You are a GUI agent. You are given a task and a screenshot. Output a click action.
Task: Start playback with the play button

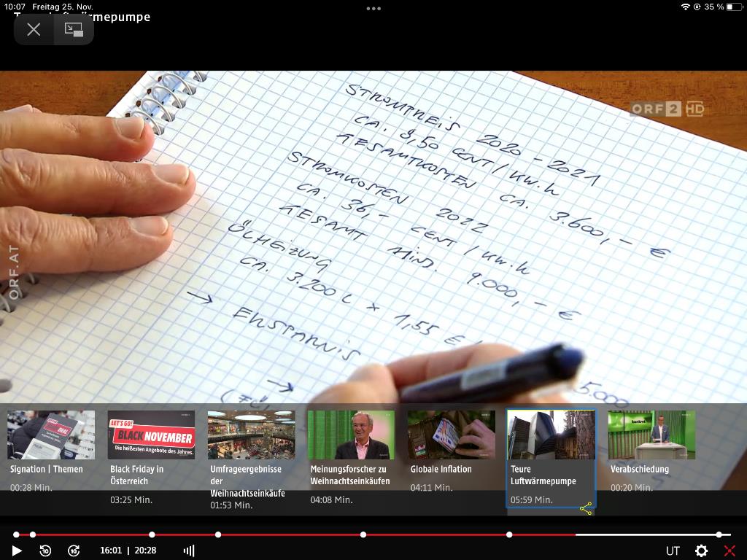click(x=17, y=551)
